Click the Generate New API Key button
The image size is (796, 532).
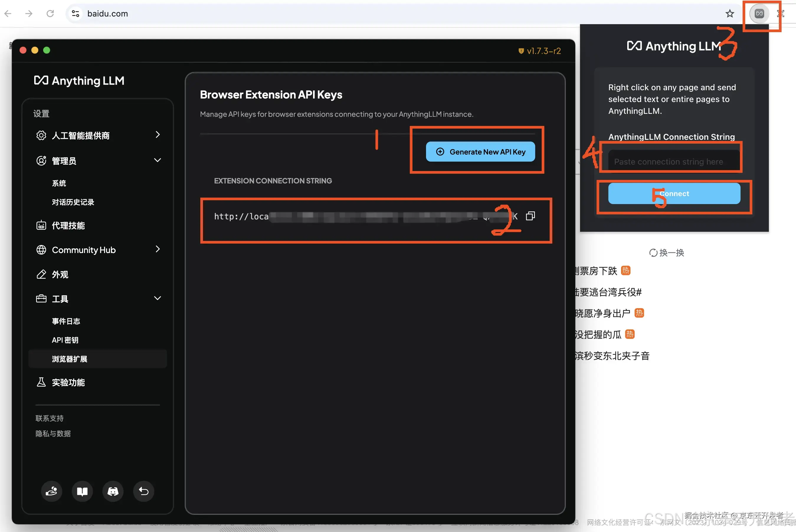pyautogui.click(x=480, y=152)
